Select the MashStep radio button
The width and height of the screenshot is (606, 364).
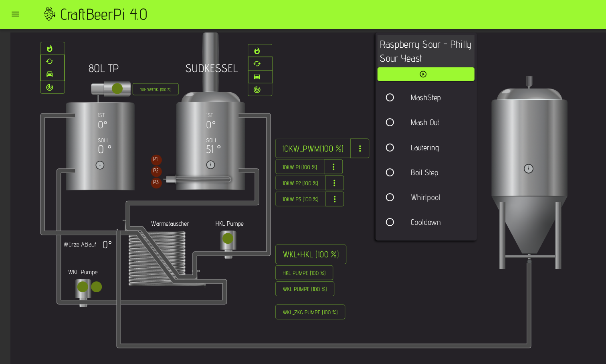click(x=390, y=97)
